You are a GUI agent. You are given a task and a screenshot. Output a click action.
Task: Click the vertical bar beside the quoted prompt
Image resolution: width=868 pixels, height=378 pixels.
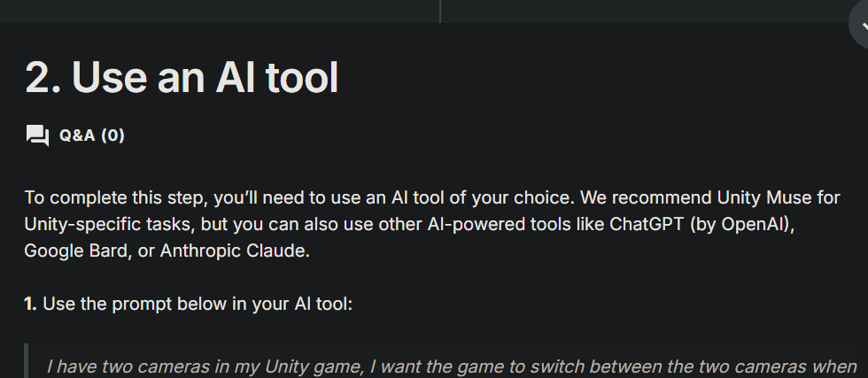tap(27, 361)
